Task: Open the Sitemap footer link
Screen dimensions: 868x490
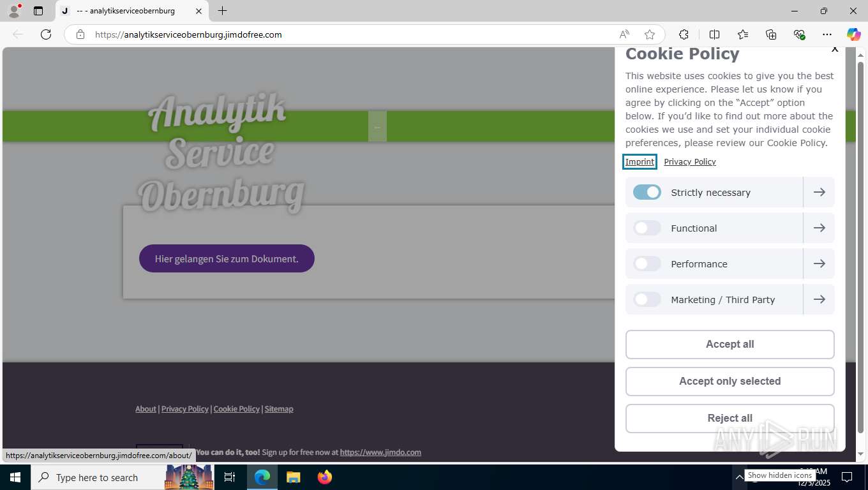Action: coord(279,409)
